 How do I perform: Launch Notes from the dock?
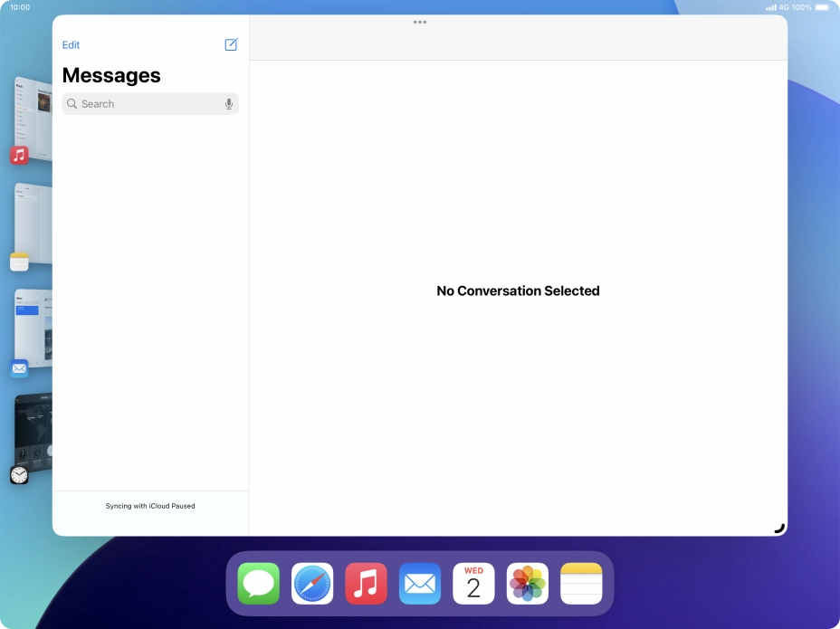(x=580, y=582)
